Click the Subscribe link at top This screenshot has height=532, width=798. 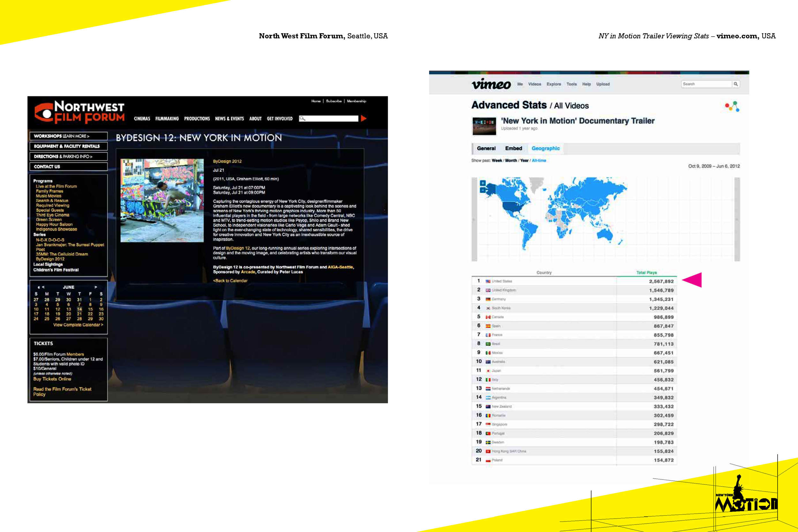pyautogui.click(x=334, y=101)
